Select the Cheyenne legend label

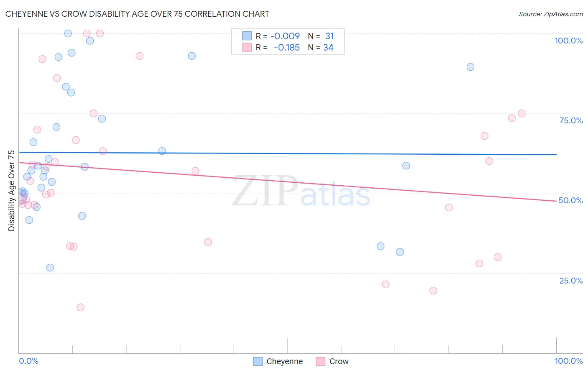point(284,361)
